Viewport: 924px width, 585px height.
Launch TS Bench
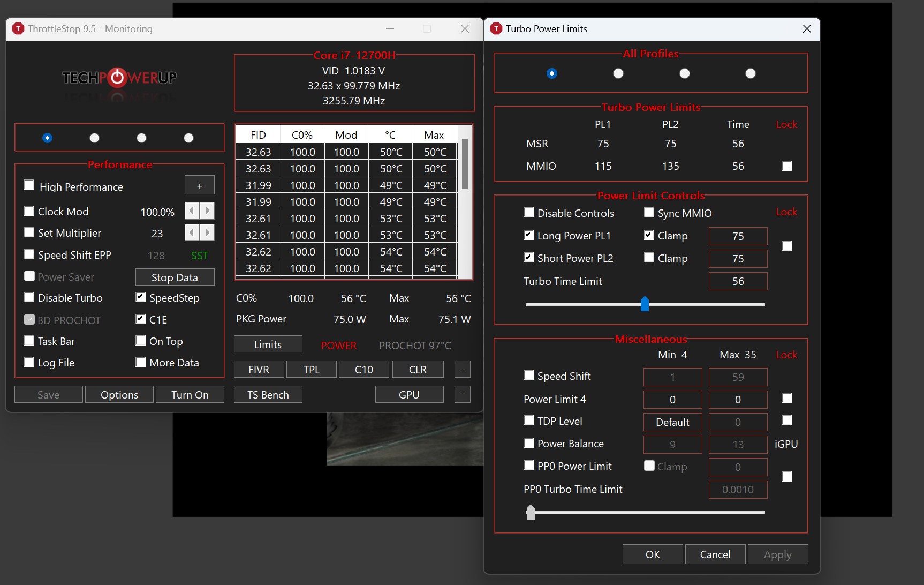[x=268, y=394]
